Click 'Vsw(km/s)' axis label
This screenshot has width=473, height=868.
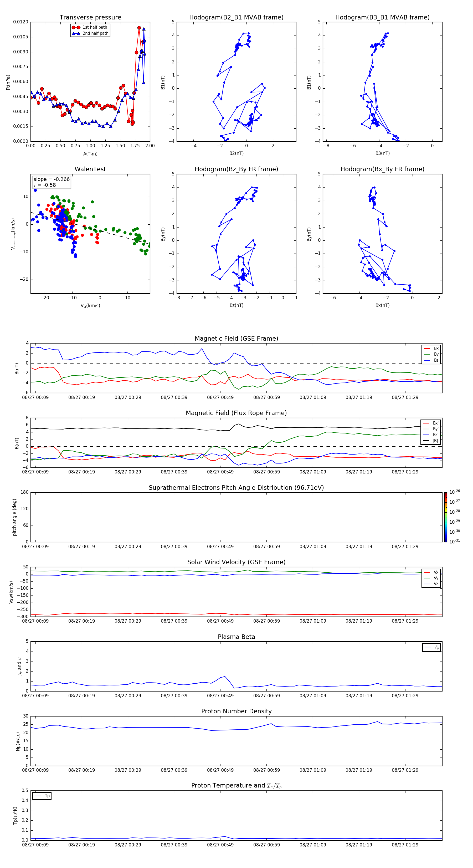[11, 592]
